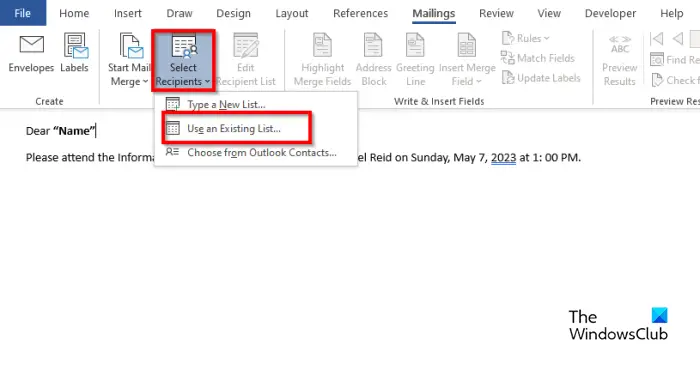700x369 pixels.
Task: Open the Rules dropdown
Action: (x=526, y=38)
